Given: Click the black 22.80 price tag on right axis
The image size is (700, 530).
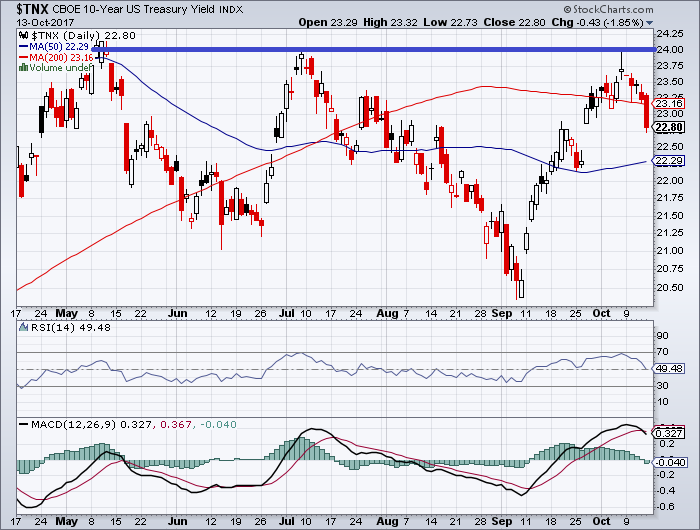Looking at the screenshot, I should click(670, 128).
